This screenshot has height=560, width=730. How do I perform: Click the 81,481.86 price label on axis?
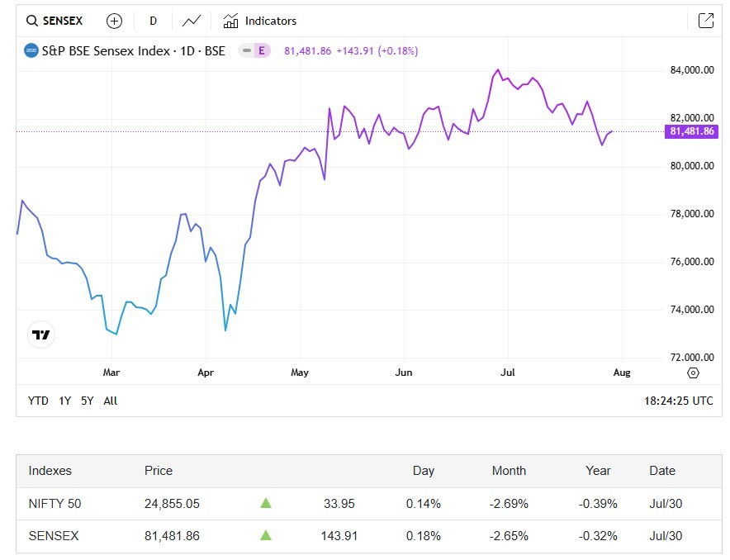692,131
